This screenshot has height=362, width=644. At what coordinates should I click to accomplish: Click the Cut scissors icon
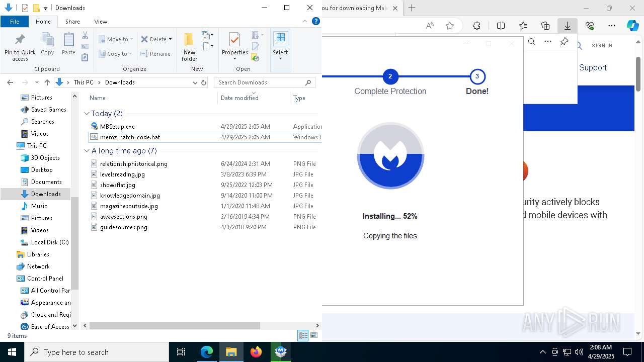pyautogui.click(x=85, y=36)
